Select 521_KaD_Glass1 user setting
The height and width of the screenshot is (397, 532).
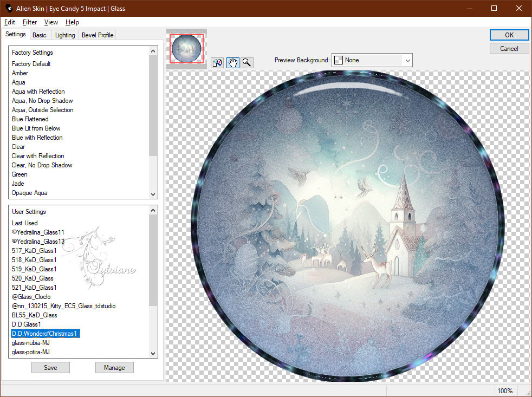[x=34, y=288]
